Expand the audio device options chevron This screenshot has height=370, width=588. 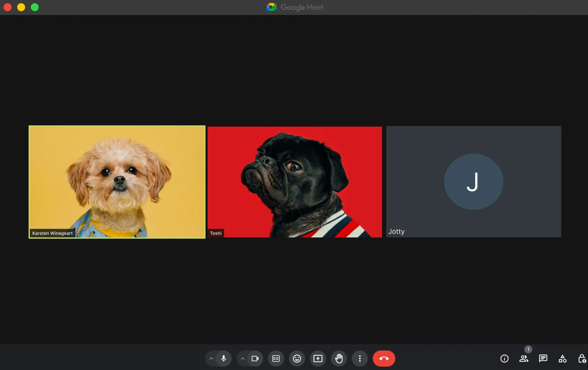click(x=211, y=358)
